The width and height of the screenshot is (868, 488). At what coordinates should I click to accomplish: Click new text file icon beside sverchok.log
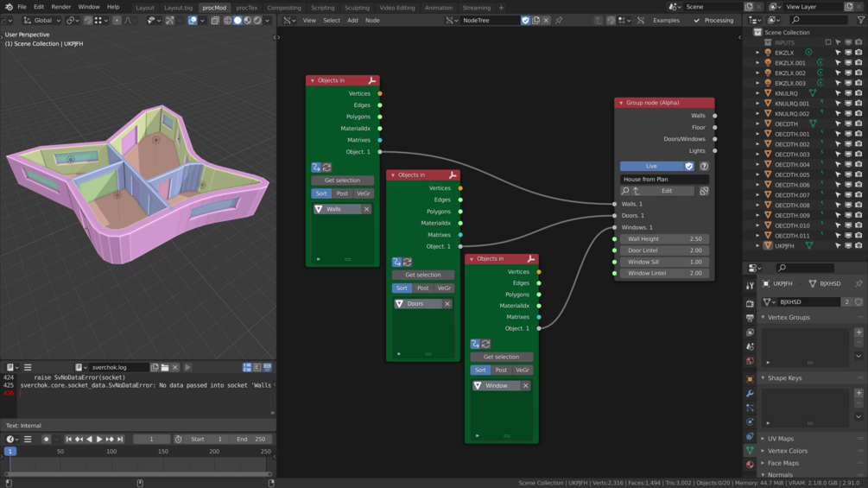tap(155, 367)
